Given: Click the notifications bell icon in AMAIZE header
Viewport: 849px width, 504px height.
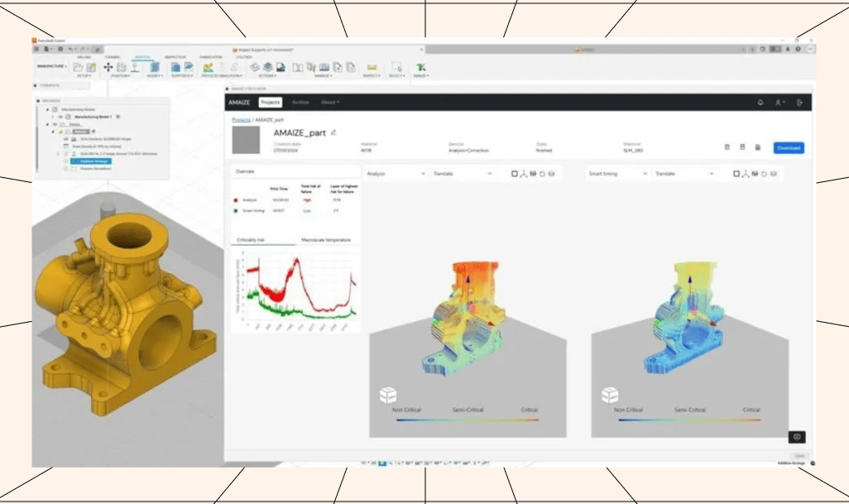Looking at the screenshot, I should [x=760, y=103].
